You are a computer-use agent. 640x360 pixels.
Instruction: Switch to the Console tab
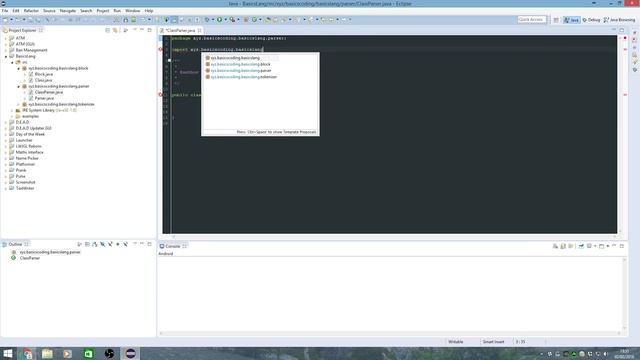point(172,246)
